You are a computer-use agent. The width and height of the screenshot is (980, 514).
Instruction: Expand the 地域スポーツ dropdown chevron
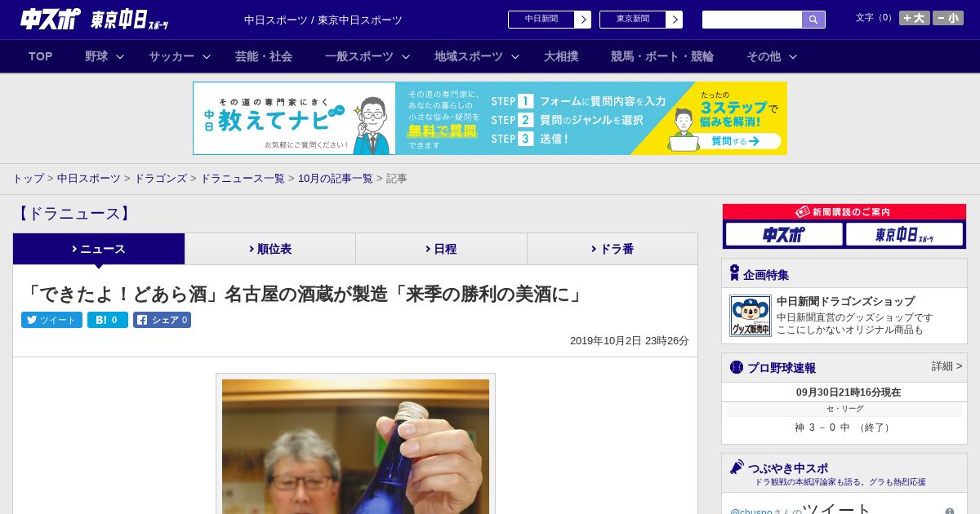[x=515, y=56]
